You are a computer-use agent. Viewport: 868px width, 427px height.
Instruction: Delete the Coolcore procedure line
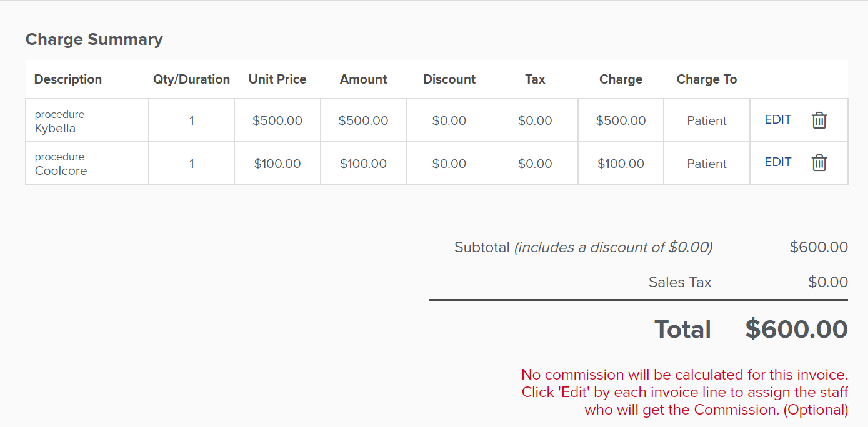(819, 163)
